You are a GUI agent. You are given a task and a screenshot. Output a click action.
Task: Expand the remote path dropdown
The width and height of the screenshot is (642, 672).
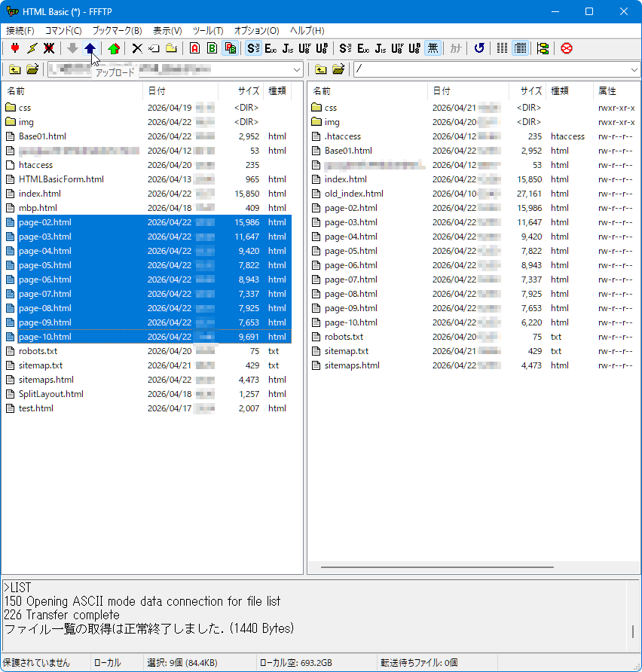[x=634, y=69]
